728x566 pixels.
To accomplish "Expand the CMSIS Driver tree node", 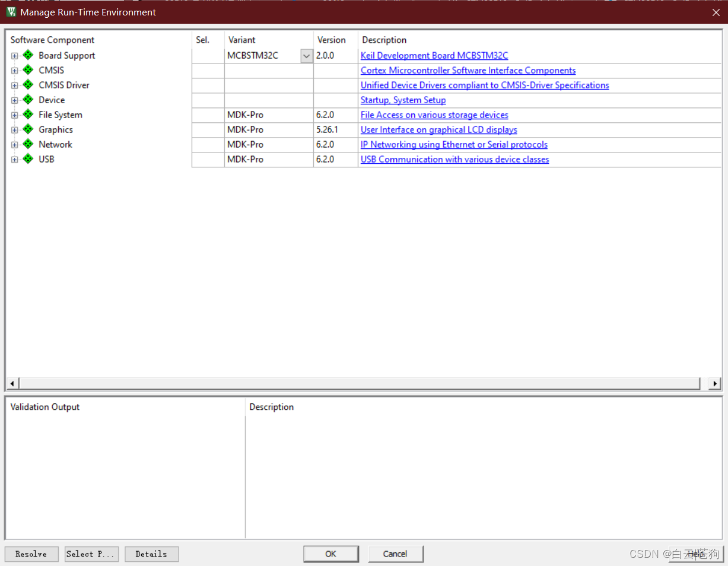I will [x=14, y=85].
